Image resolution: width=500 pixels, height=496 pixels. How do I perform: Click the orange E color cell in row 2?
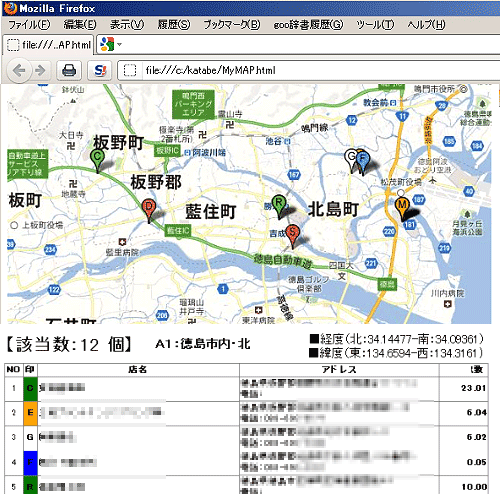(x=30, y=413)
